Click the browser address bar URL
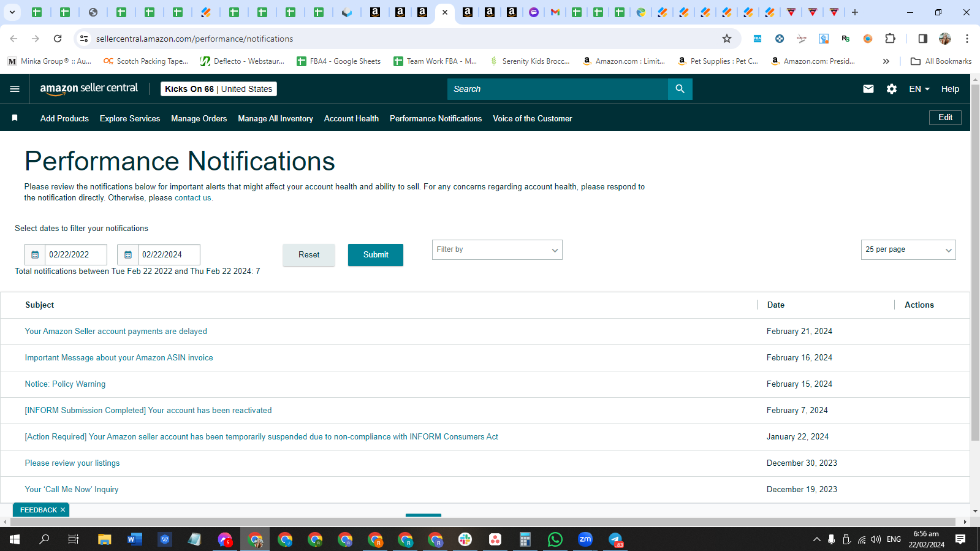Screen dimensions: 980x551 [195, 39]
